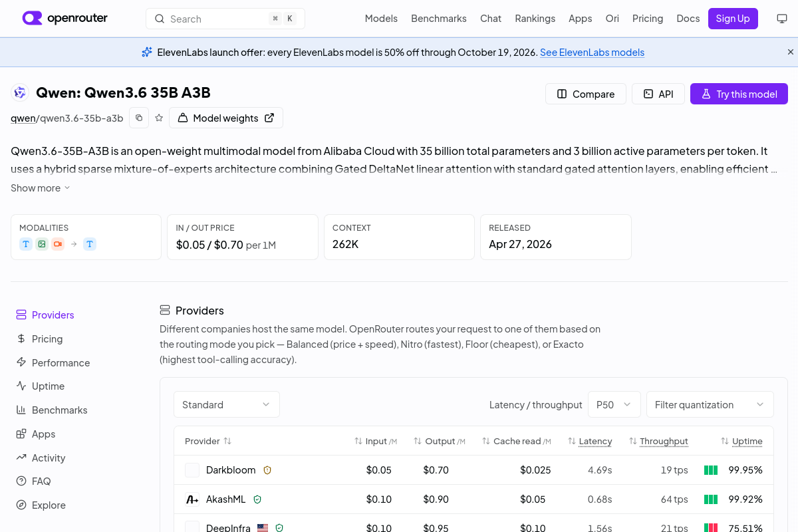The width and height of the screenshot is (798, 532).
Task: Open Model weights external link
Action: (x=226, y=118)
